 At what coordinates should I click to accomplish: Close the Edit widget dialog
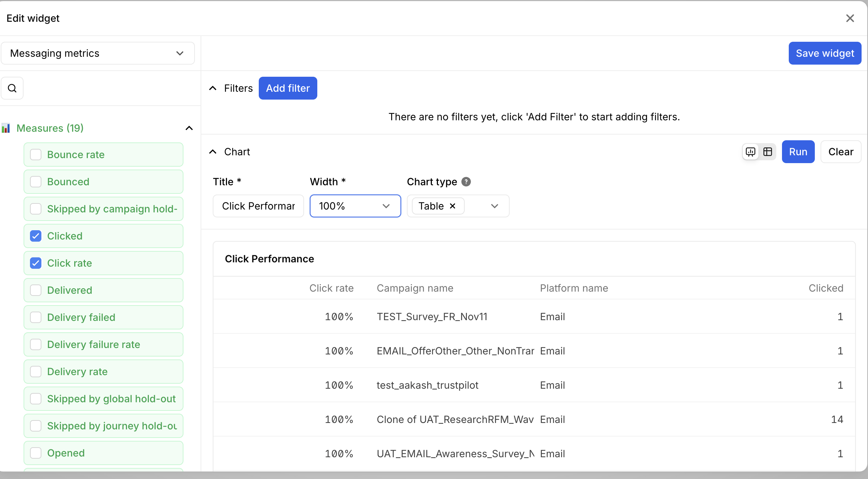click(850, 18)
